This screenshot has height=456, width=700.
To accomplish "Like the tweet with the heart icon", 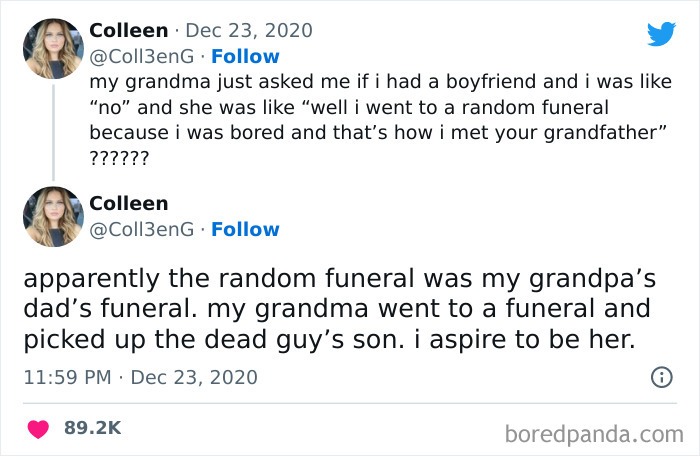I will 40,428.
